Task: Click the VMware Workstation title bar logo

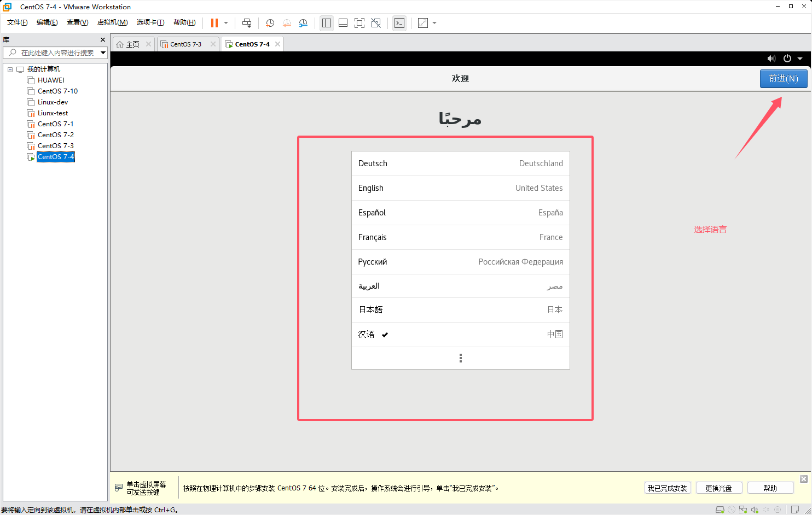Action: click(x=7, y=7)
